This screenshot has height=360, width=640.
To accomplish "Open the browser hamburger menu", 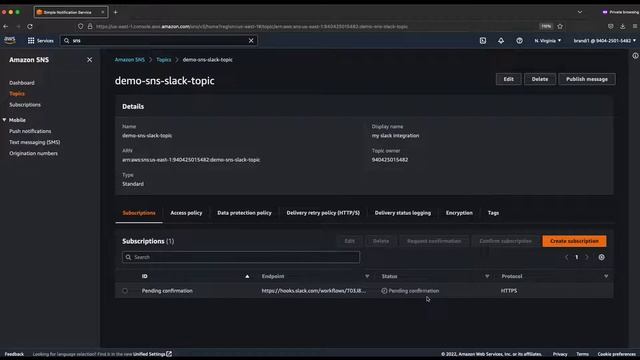I will coord(635,27).
